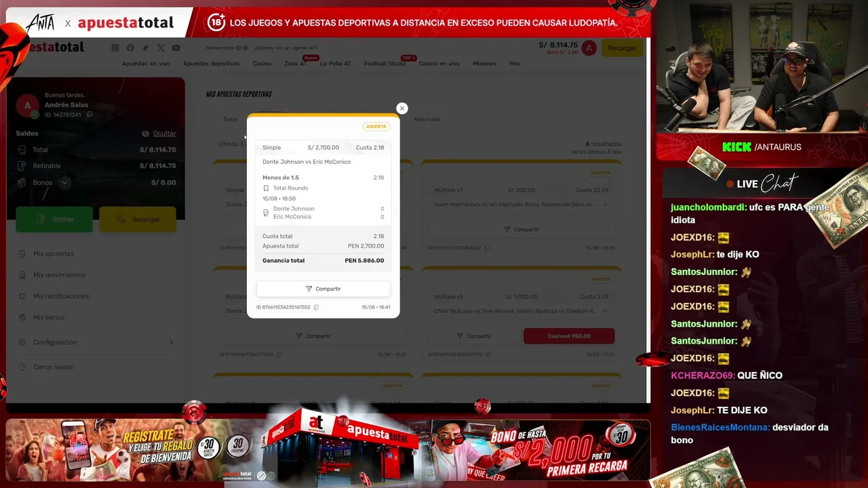Expand the Múltiple x7 bet matches
This screenshot has width=868, height=488.
point(606,205)
